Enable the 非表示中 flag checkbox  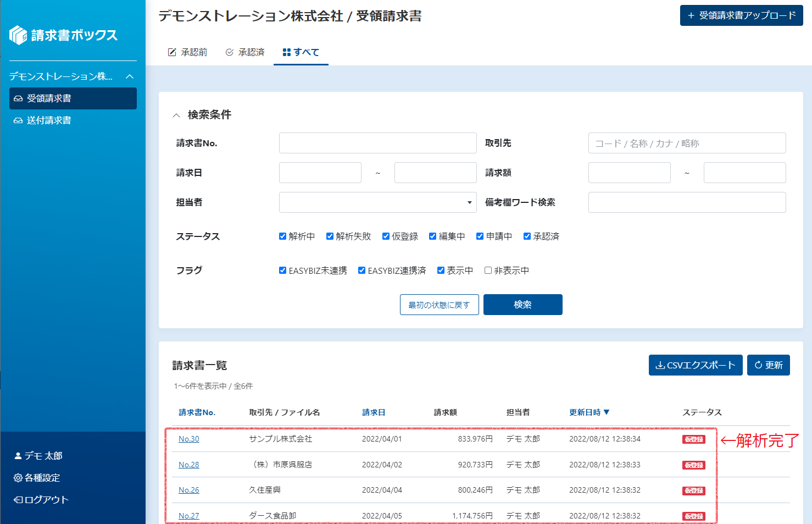(488, 271)
